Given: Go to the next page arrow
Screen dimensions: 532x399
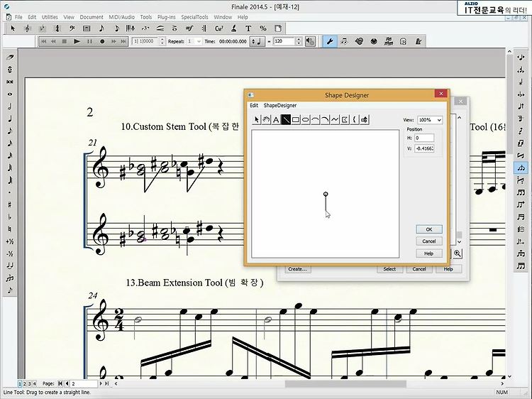Looking at the screenshot, I should (101, 383).
